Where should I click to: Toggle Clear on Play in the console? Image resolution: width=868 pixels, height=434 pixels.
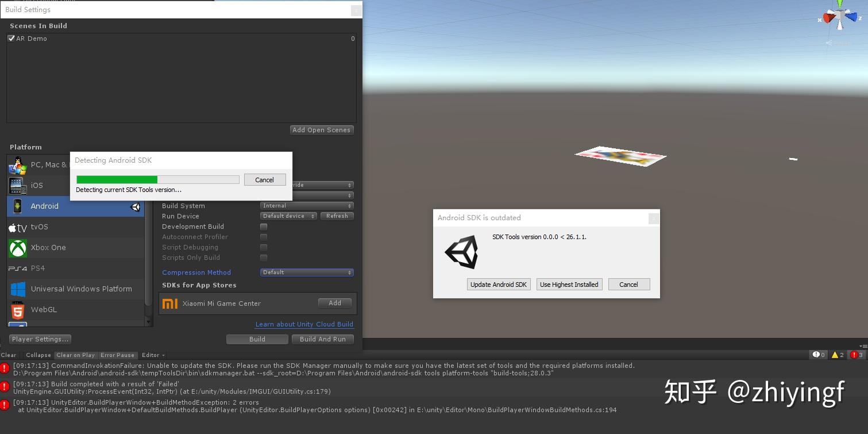click(x=75, y=355)
